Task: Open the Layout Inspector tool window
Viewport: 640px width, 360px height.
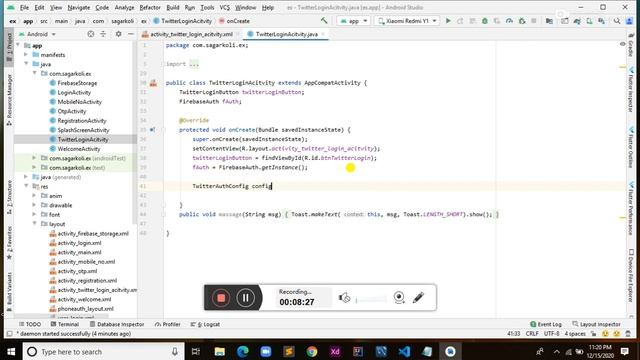Action: tap(596, 324)
